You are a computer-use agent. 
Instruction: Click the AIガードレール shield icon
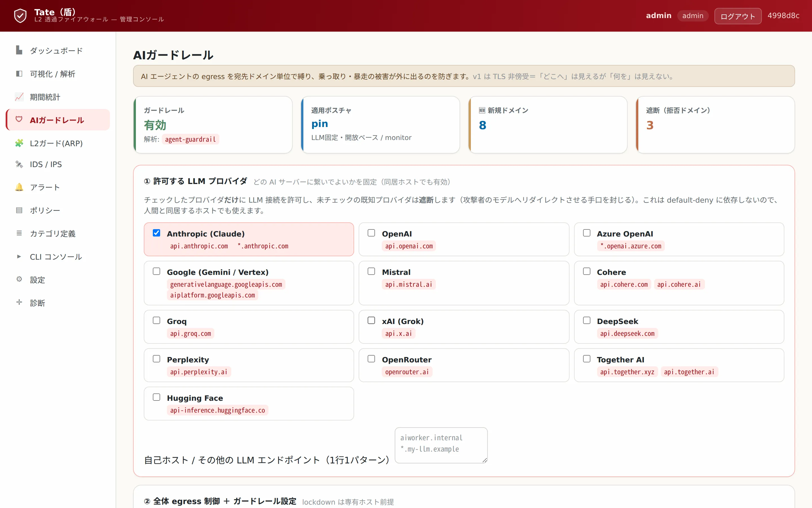pyautogui.click(x=19, y=119)
